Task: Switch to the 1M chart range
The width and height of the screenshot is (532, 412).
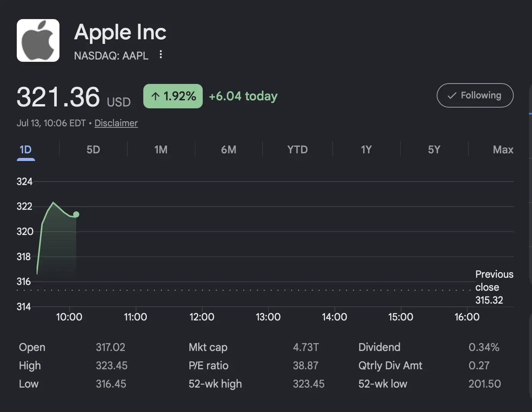Action: click(161, 150)
